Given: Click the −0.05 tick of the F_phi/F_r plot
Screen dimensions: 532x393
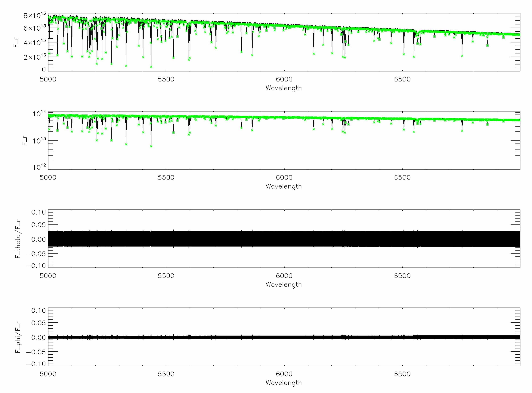Looking at the screenshot, I should [x=36, y=352].
